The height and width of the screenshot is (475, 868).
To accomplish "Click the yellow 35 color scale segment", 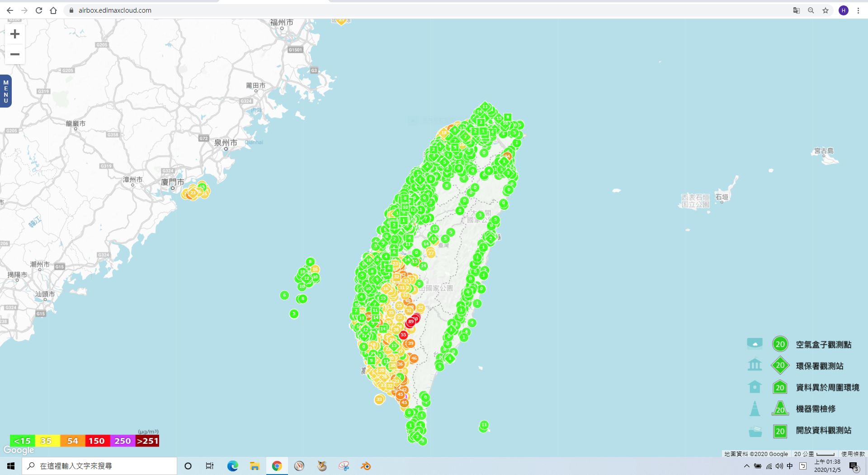I will point(47,441).
